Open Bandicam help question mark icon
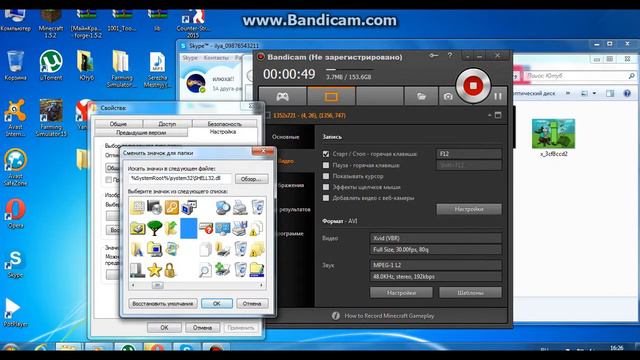This screenshot has height=360, width=640. 450,56
